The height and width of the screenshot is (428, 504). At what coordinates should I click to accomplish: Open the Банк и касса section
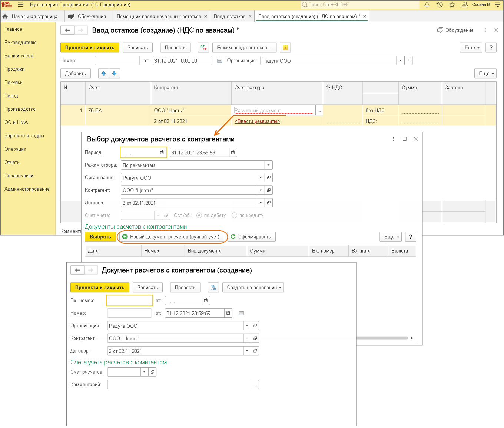click(x=19, y=56)
